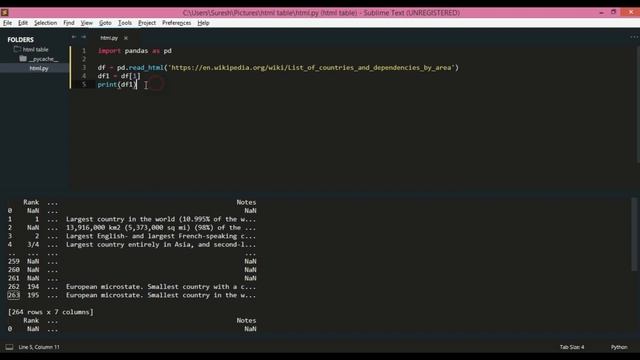Click the Sublime Text app icon in title bar
This screenshot has width=640, height=360.
[5, 12]
